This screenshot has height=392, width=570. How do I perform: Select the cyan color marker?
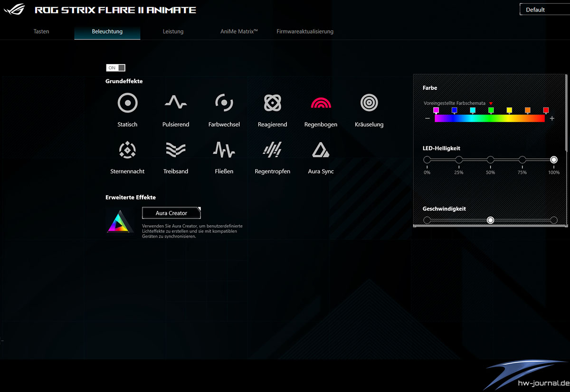[473, 111]
